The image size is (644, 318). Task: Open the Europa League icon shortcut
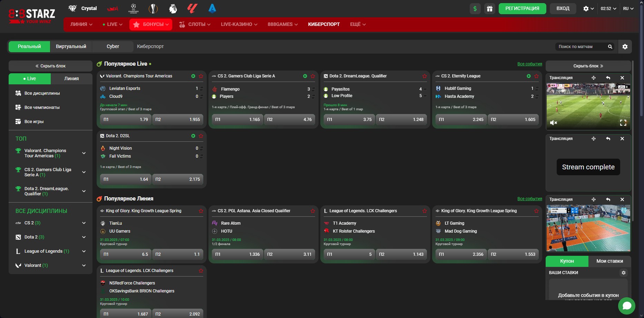(153, 8)
